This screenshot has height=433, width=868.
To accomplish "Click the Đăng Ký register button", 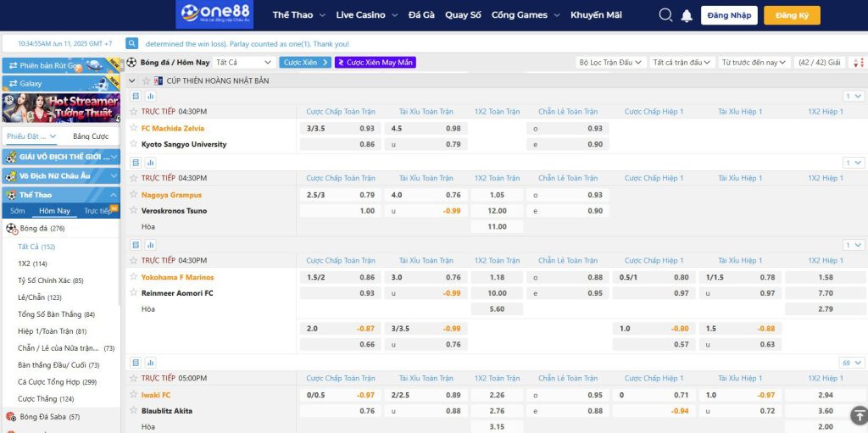I will point(792,15).
